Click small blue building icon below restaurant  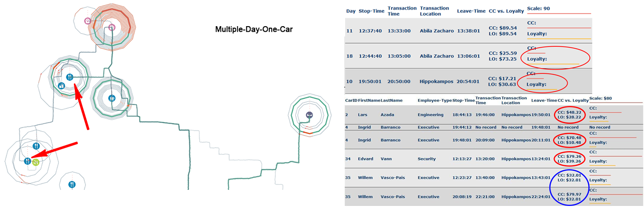61,86
